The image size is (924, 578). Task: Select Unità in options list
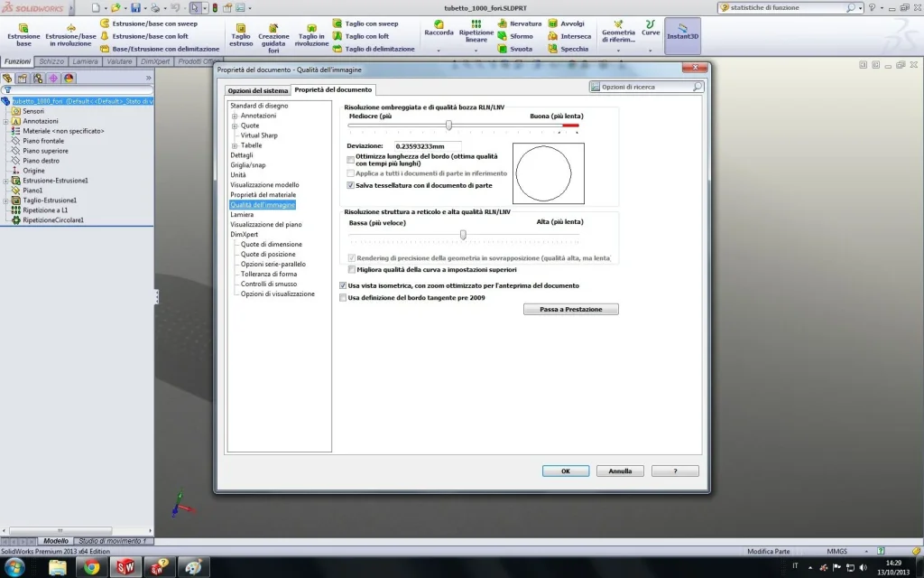[x=238, y=175]
